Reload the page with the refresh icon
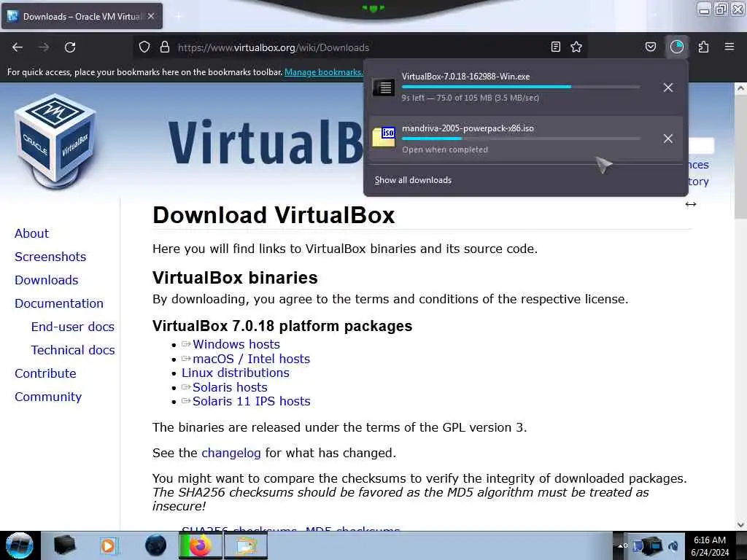 coord(70,47)
